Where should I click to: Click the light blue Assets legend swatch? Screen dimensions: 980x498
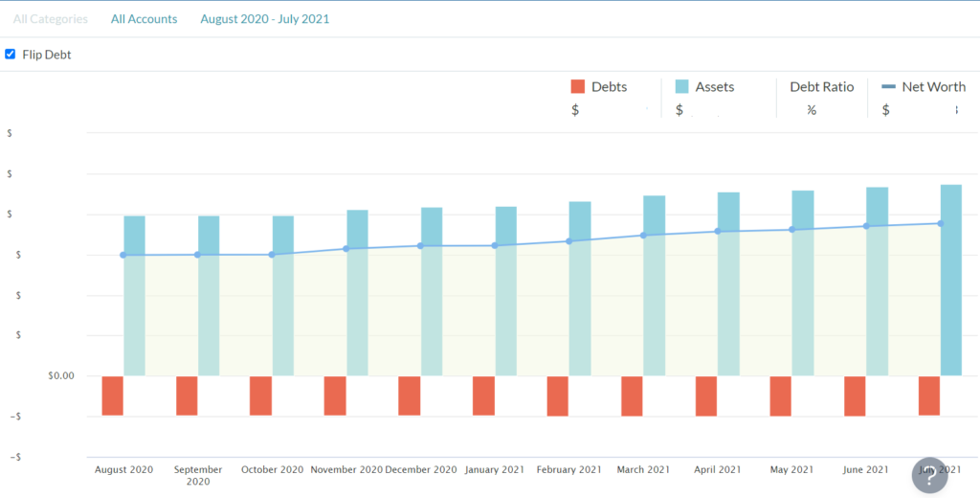click(681, 87)
